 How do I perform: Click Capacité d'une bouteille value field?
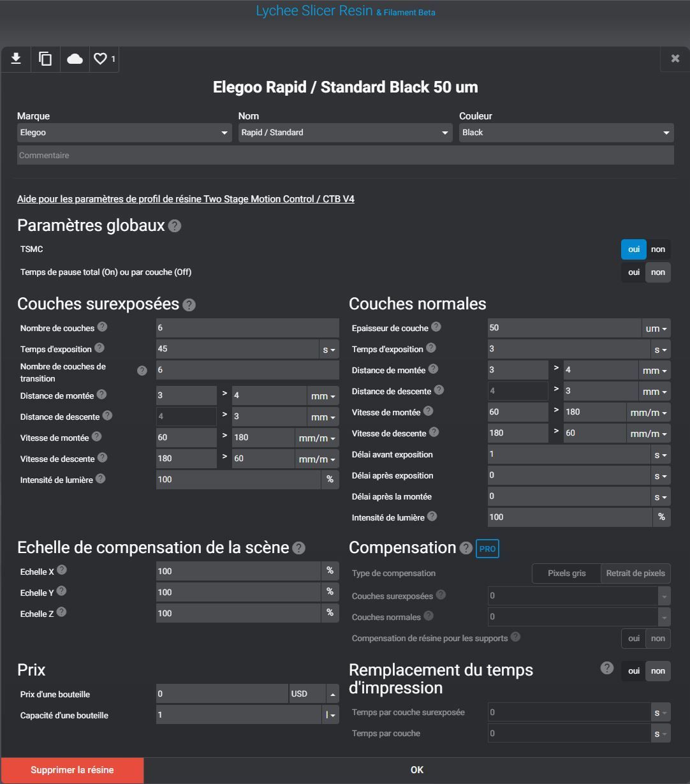point(239,715)
